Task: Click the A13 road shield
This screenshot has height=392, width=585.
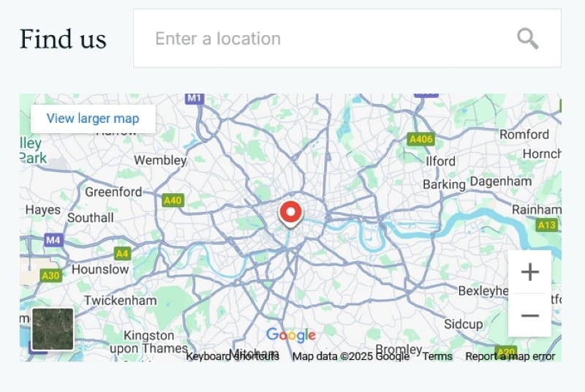Action: (x=547, y=225)
